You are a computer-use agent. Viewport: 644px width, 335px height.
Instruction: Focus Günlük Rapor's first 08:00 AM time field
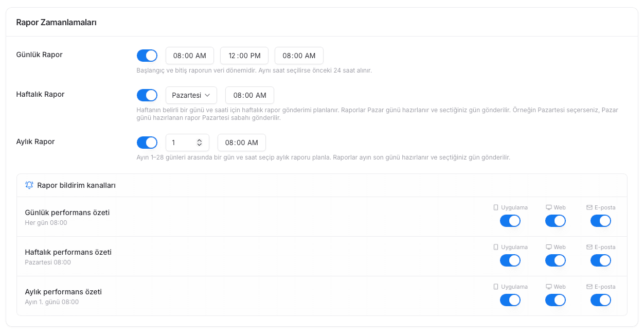coord(190,56)
